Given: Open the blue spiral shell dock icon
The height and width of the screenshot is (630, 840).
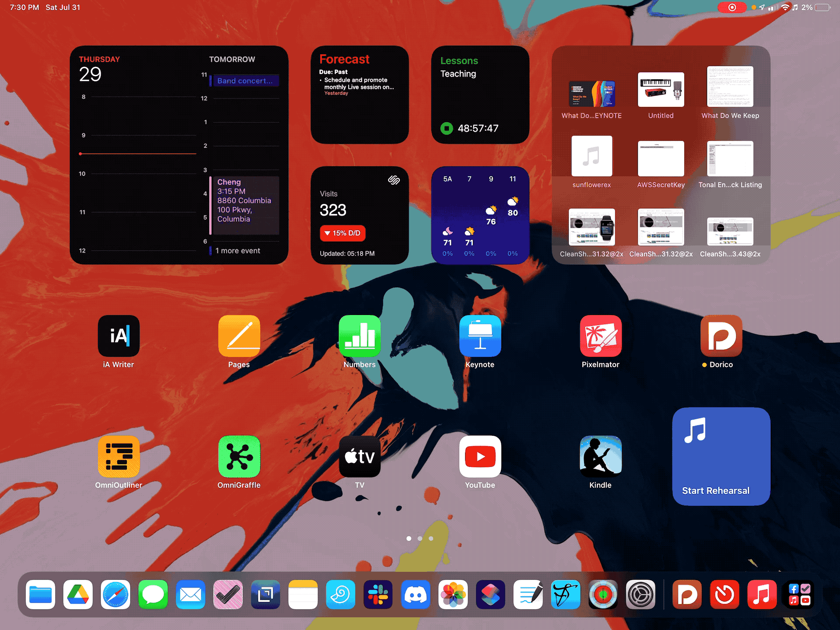Looking at the screenshot, I should 340,595.
